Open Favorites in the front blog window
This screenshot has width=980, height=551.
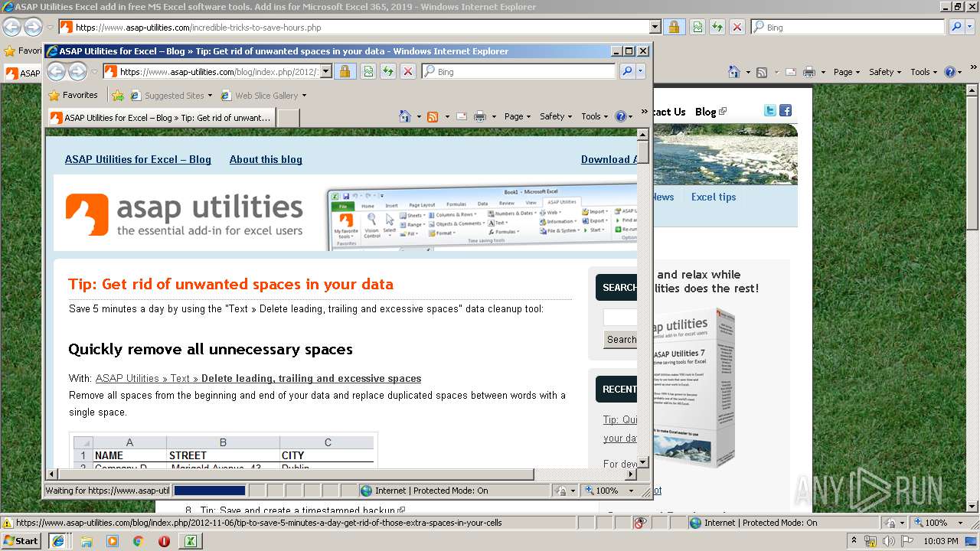pos(73,95)
